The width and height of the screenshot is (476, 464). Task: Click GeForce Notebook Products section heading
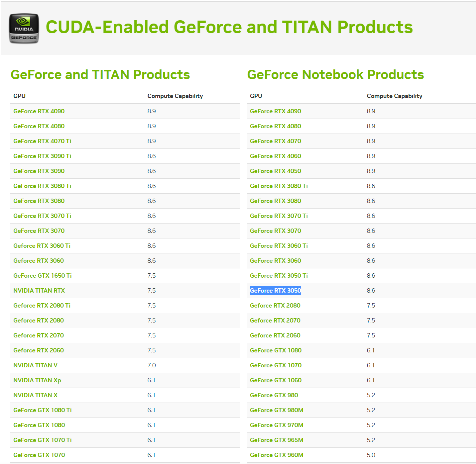pyautogui.click(x=335, y=75)
